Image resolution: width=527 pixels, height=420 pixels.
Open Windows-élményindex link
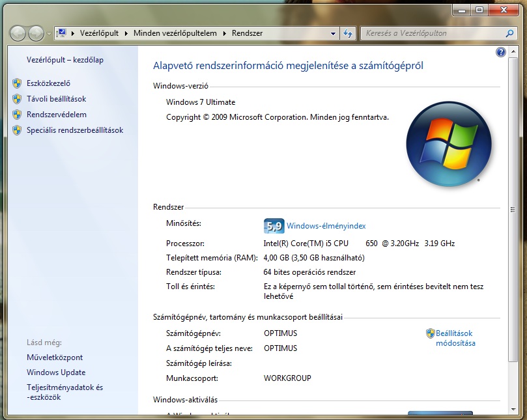[x=326, y=226]
